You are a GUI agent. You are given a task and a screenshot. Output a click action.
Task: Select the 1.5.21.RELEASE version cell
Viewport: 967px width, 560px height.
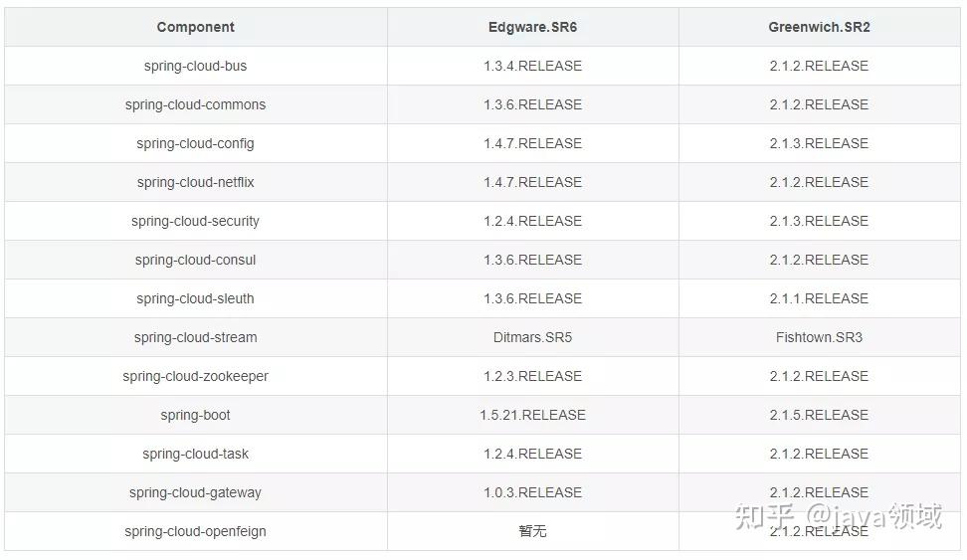coord(532,415)
